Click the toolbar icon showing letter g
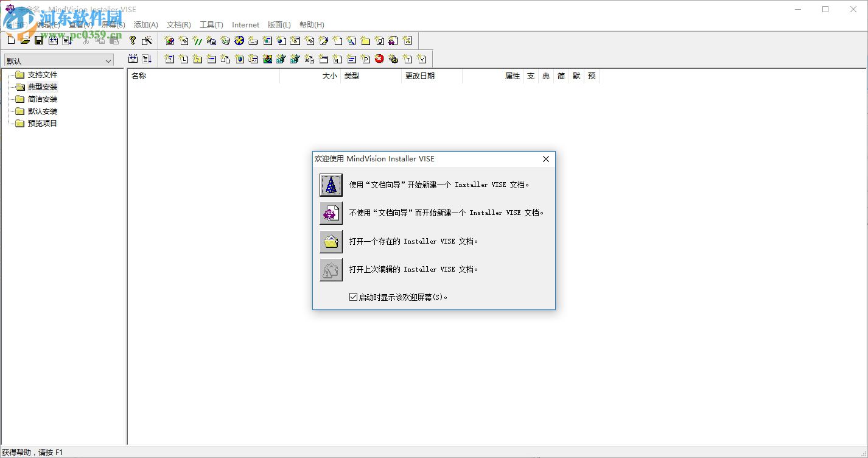 (380, 41)
